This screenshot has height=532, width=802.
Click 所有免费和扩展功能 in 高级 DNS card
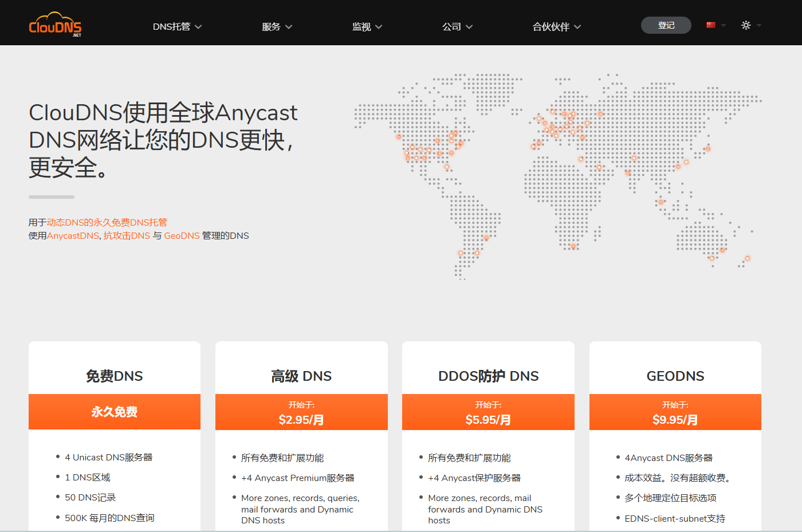click(282, 458)
